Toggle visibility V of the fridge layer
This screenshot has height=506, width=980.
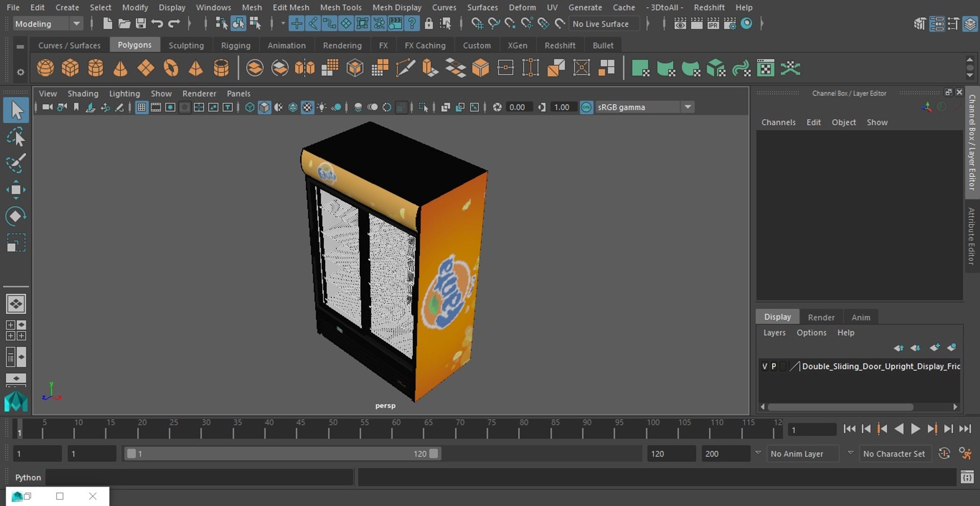coord(765,366)
